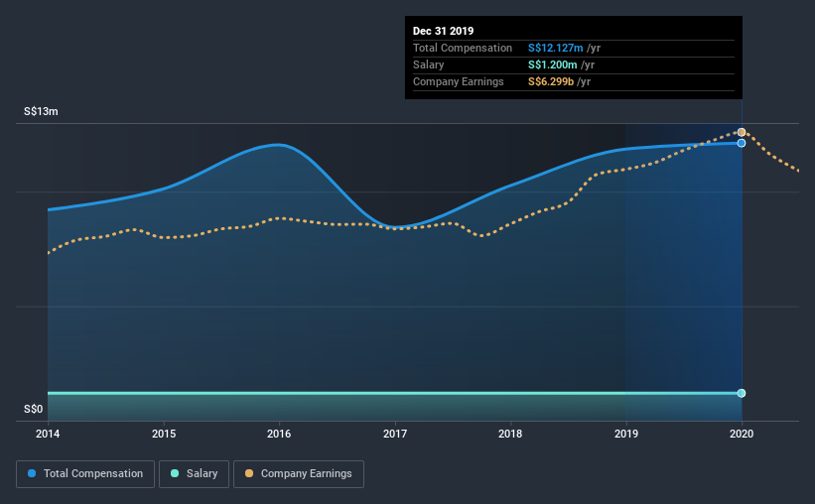Click the Salary data point marker at 2020
815x504 pixels.
click(742, 393)
